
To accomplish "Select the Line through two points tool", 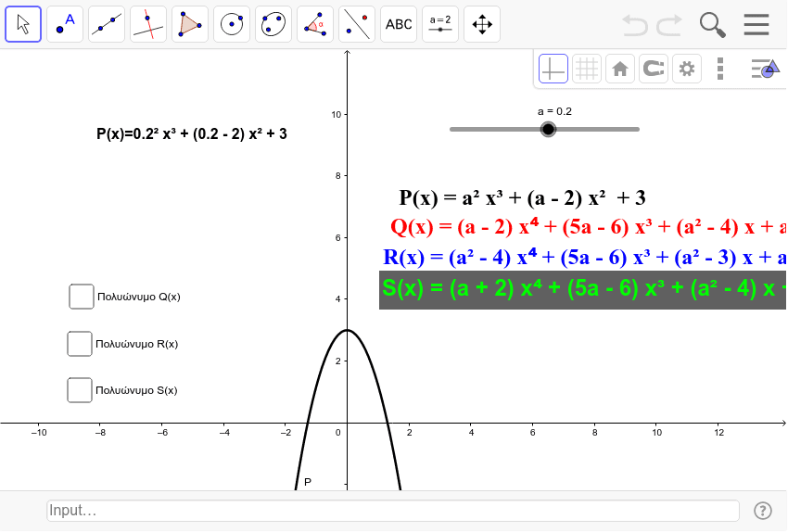I will pos(107,24).
